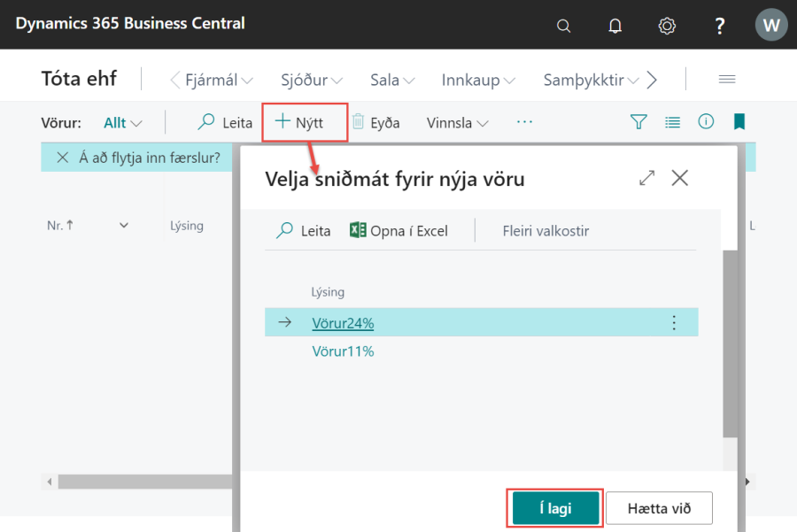This screenshot has height=532, width=797.
Task: Open the search magnifier in top bar
Action: pyautogui.click(x=563, y=26)
